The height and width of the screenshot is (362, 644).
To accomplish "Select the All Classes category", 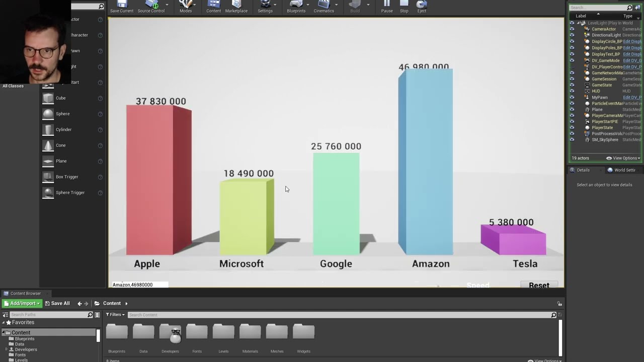I will [13, 86].
